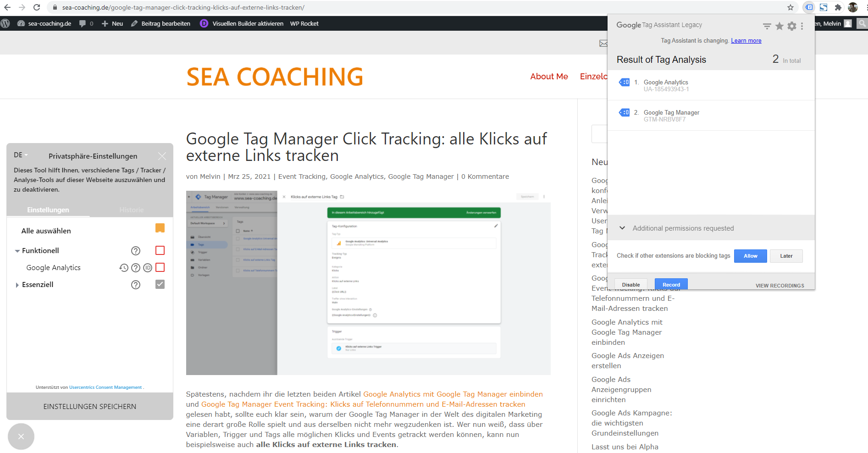Go back to the previous page
868x453 pixels.
7,7
